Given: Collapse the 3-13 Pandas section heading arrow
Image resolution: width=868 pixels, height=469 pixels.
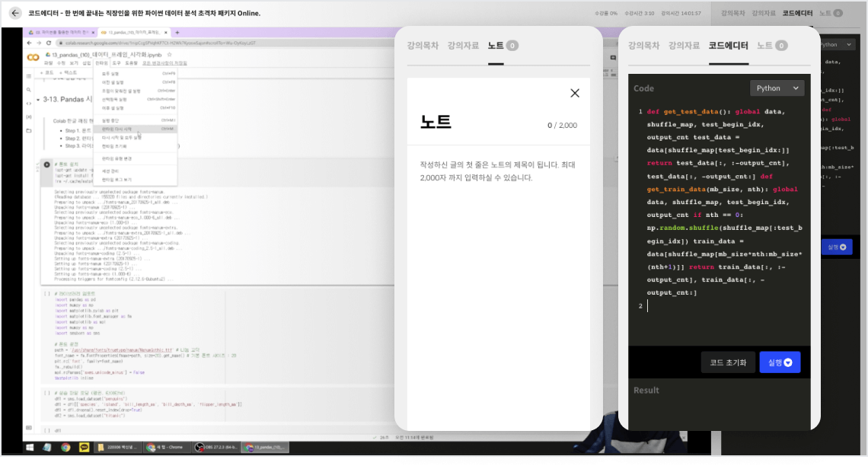Looking at the screenshot, I should pos(38,100).
